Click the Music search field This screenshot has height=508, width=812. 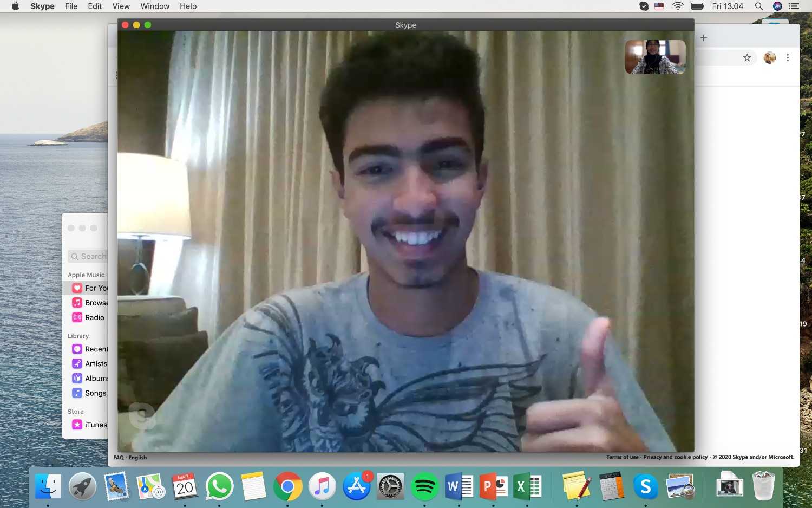88,256
